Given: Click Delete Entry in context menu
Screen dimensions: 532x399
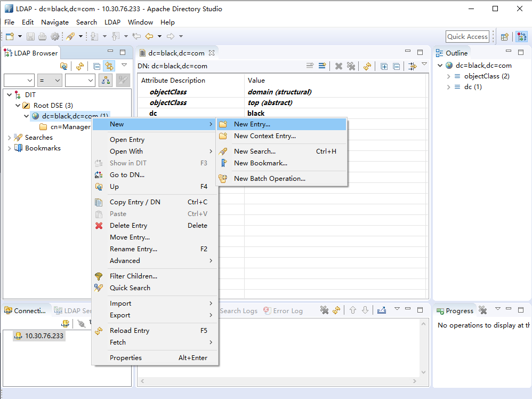Looking at the screenshot, I should point(155,226).
